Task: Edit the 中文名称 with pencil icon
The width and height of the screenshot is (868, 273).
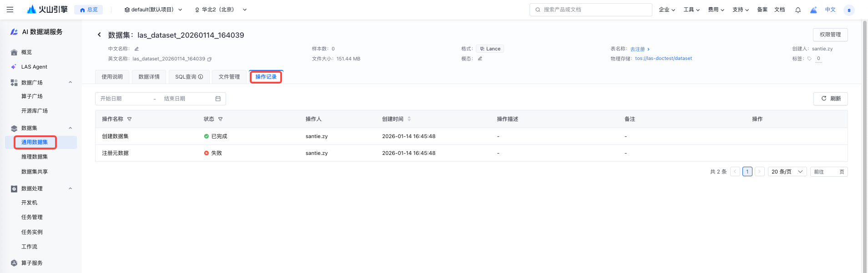Action: (x=136, y=49)
